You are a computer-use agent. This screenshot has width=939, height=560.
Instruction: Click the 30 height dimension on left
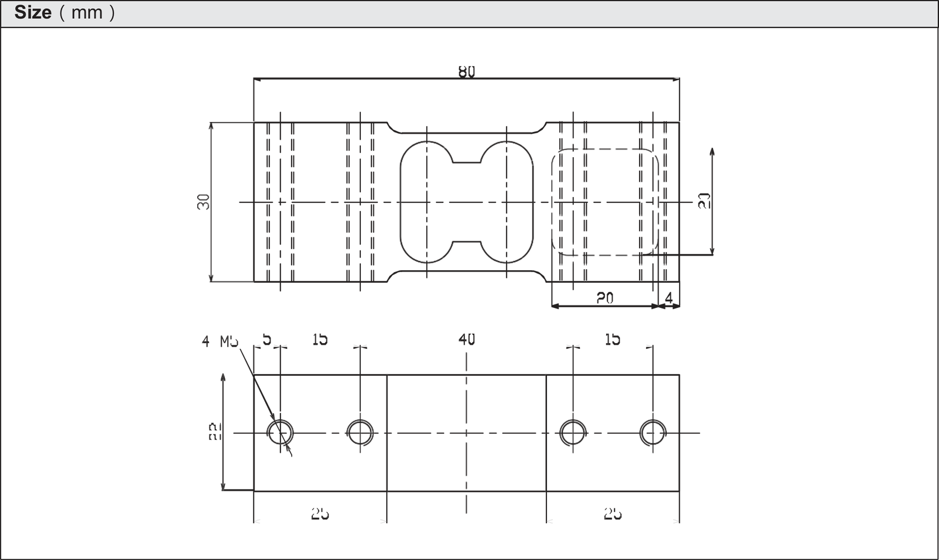tap(204, 201)
